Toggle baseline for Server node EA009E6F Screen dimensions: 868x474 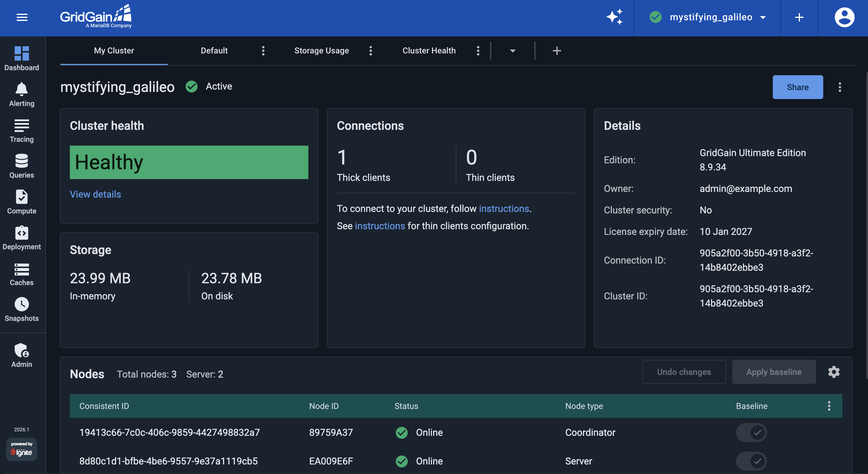pyautogui.click(x=751, y=461)
